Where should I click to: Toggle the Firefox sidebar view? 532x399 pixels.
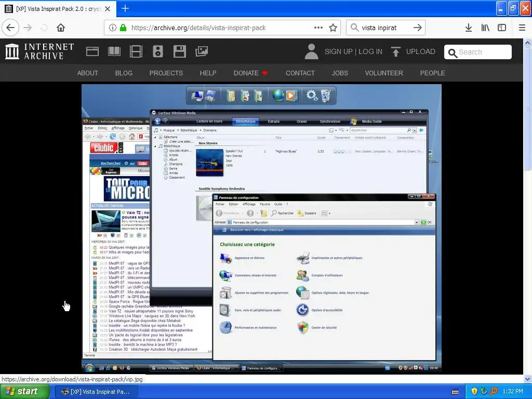[502, 28]
